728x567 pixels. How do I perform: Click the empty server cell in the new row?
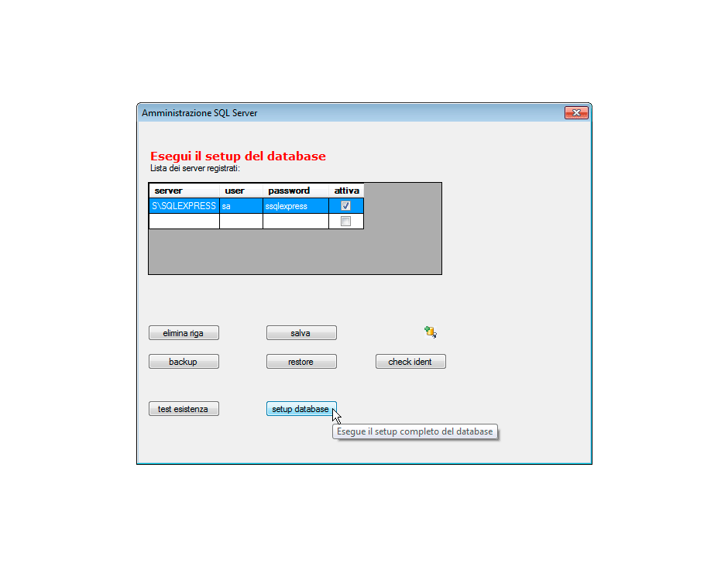point(184,221)
